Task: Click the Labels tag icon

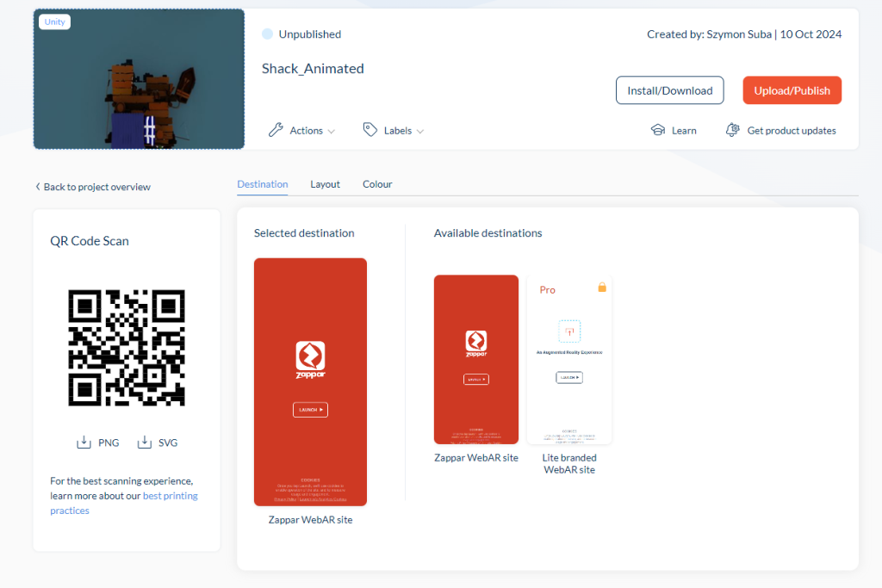Action: point(370,130)
